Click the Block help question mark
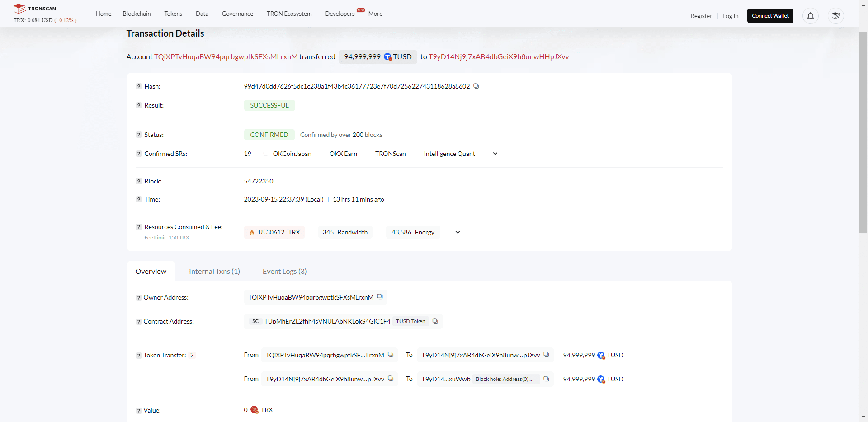 [139, 181]
